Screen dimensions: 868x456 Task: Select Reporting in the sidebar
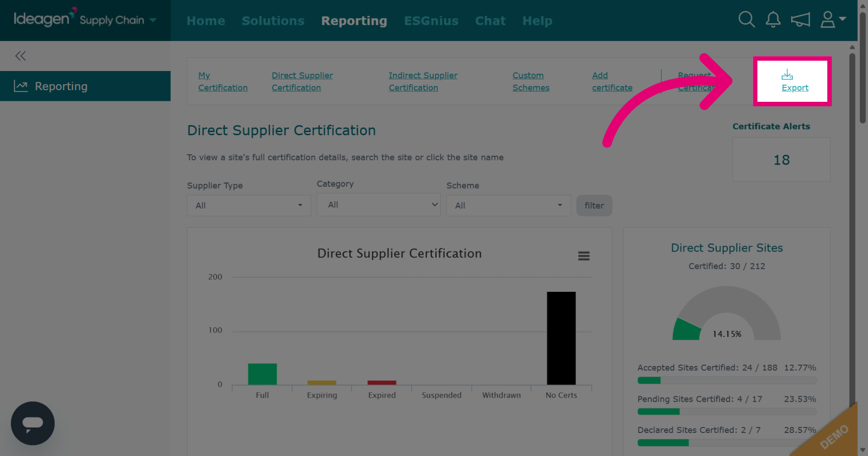85,86
